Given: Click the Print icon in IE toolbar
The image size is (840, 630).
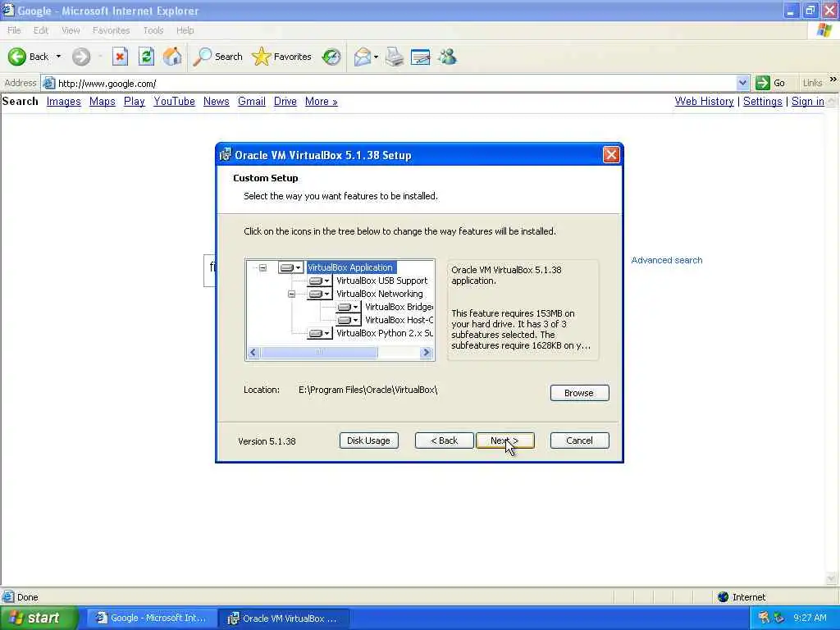Looking at the screenshot, I should click(x=395, y=57).
